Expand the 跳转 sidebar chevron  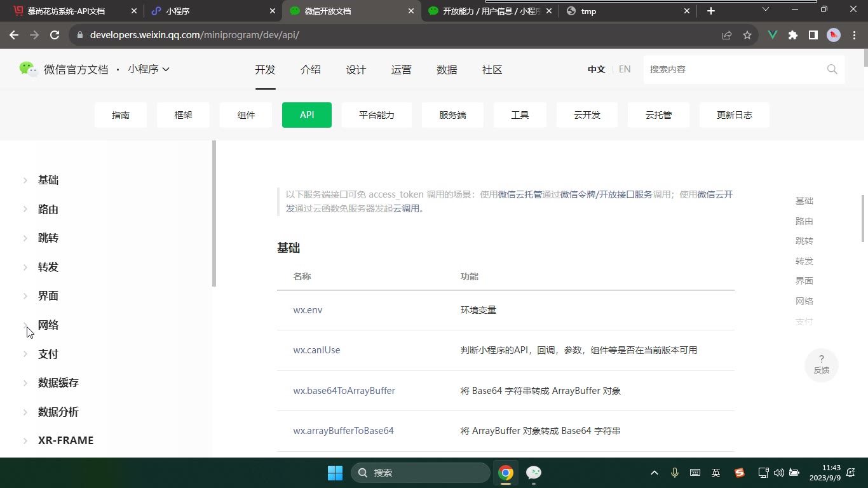(25, 238)
